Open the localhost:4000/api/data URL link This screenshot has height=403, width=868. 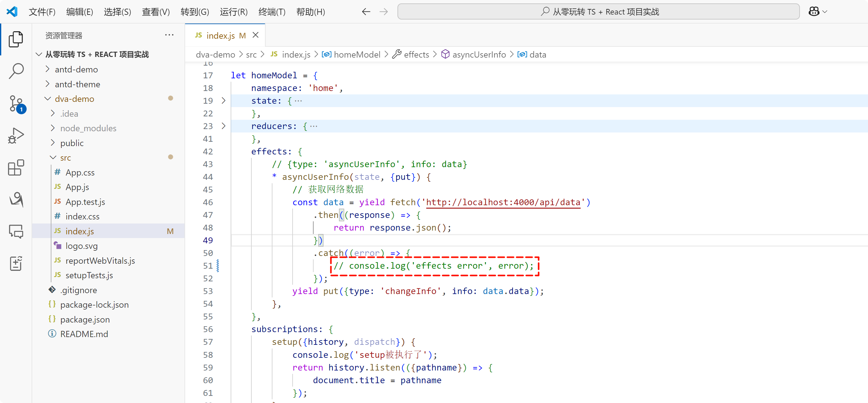coord(503,202)
